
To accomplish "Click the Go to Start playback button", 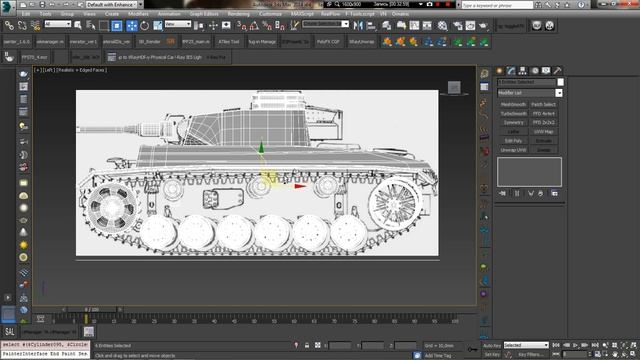I will (556, 345).
